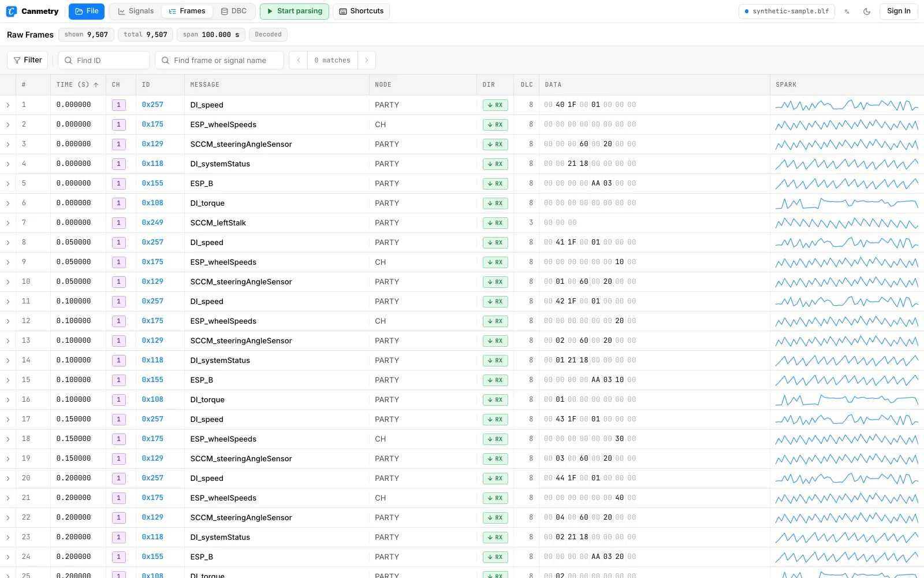Click ID 0x118 in row 14
This screenshot has height=578, width=924.
tap(152, 360)
